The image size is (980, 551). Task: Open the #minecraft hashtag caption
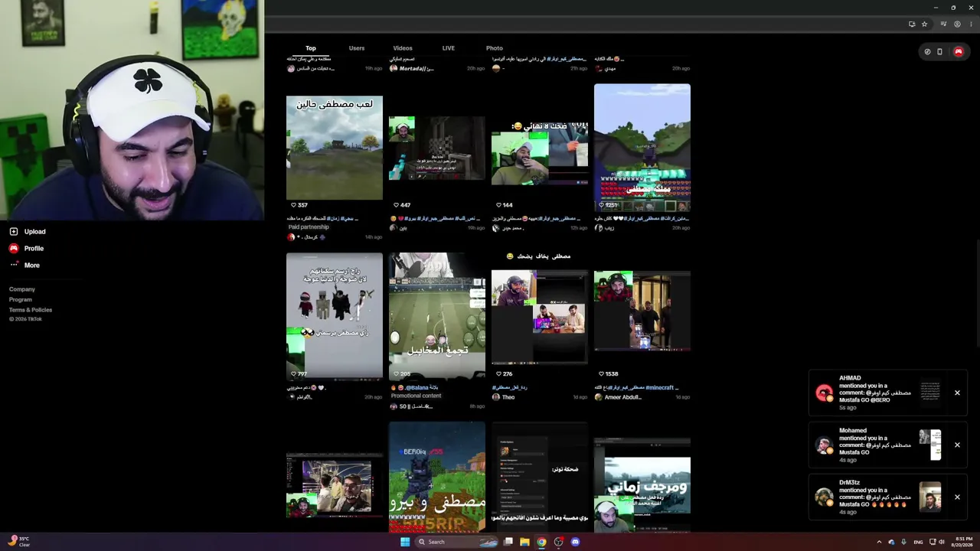[x=661, y=387]
